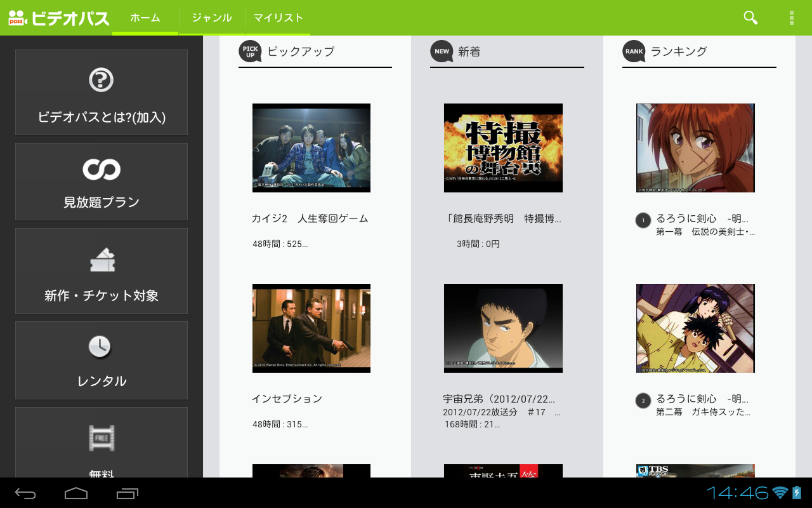Open the overflow menu with three dots
812x508 pixels.
tap(791, 18)
